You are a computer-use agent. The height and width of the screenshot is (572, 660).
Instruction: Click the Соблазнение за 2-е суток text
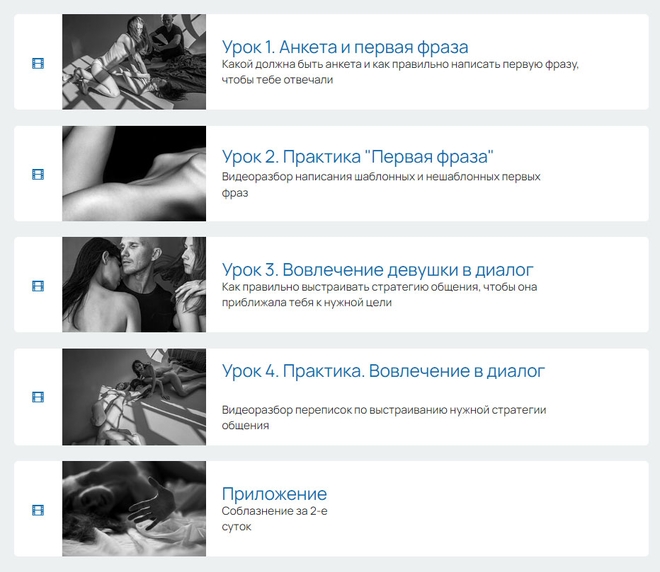click(x=274, y=519)
